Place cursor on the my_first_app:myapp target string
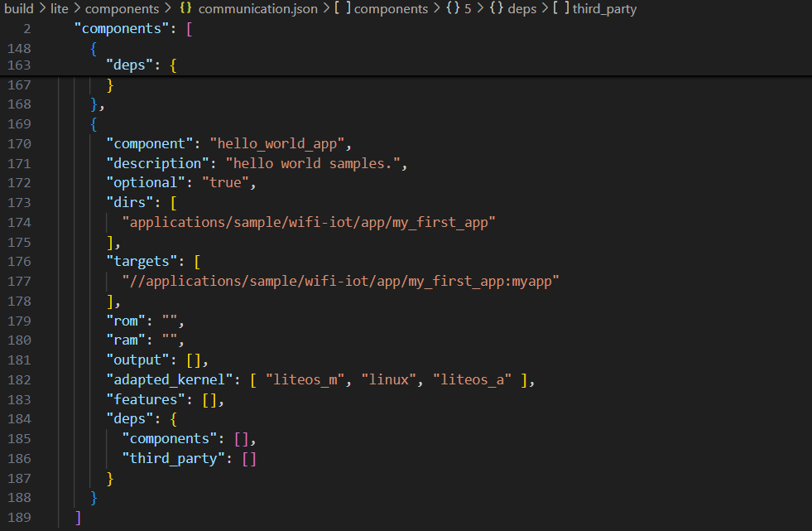The height and width of the screenshot is (531, 812). pos(340,282)
